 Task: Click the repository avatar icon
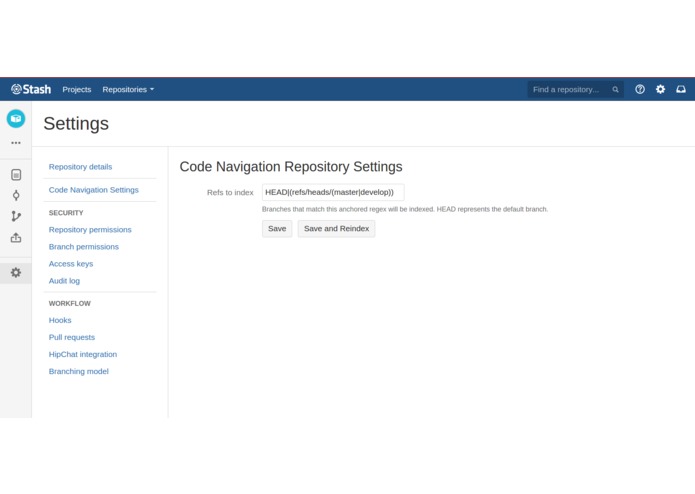tap(16, 119)
